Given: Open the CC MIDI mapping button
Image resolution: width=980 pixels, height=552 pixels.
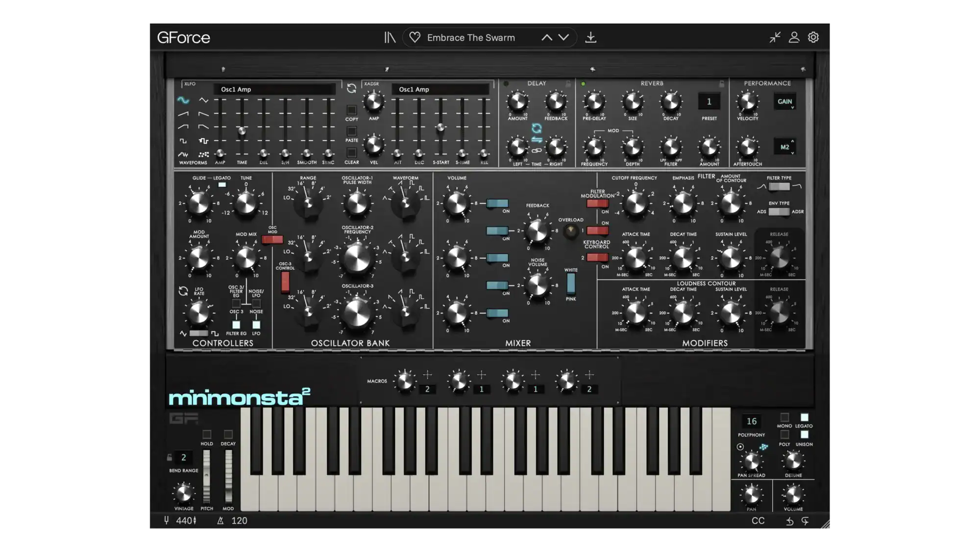Looking at the screenshot, I should pyautogui.click(x=758, y=521).
